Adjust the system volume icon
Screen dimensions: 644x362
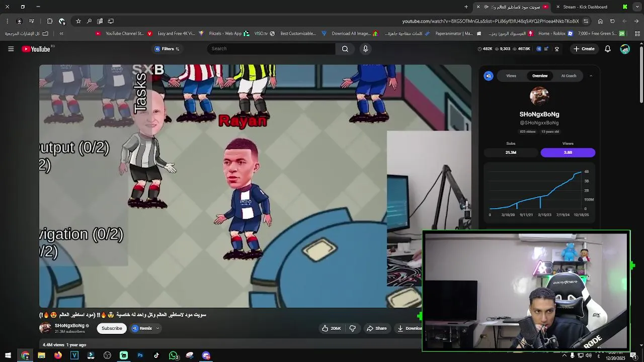tap(589, 355)
